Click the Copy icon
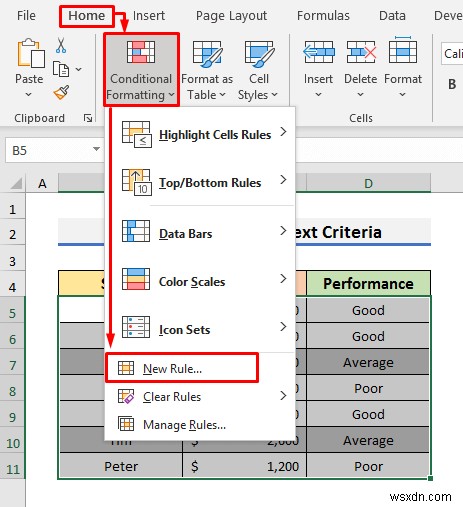Image resolution: width=463 pixels, height=507 pixels. pos(61,70)
